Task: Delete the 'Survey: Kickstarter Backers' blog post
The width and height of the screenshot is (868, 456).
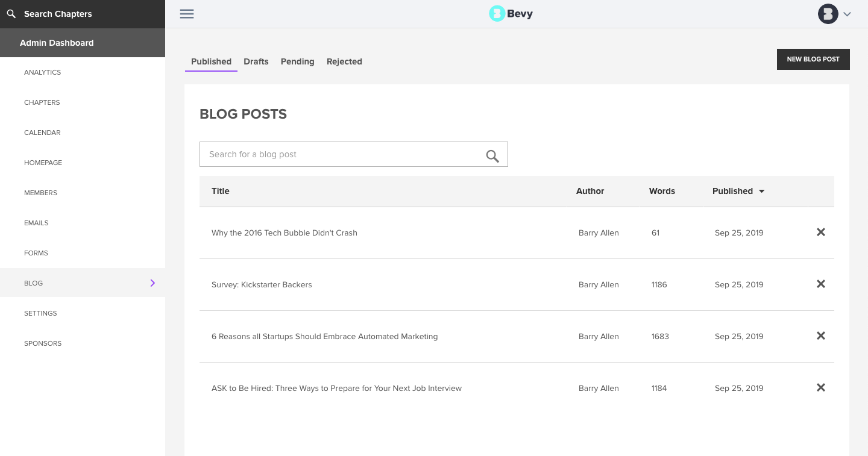Action: pyautogui.click(x=820, y=284)
